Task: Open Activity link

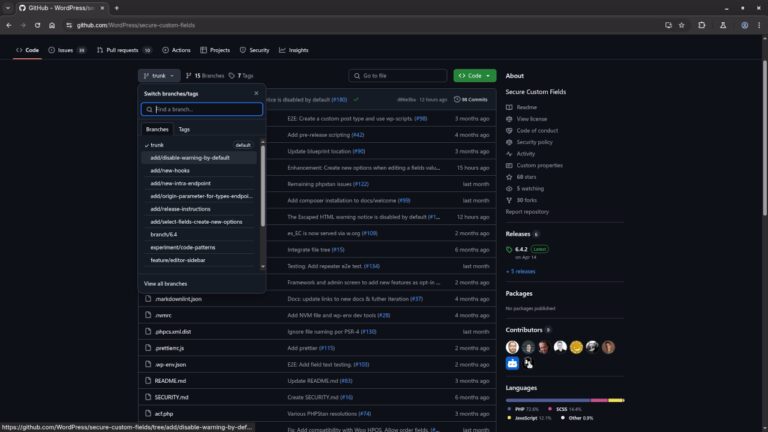Action: (521, 154)
